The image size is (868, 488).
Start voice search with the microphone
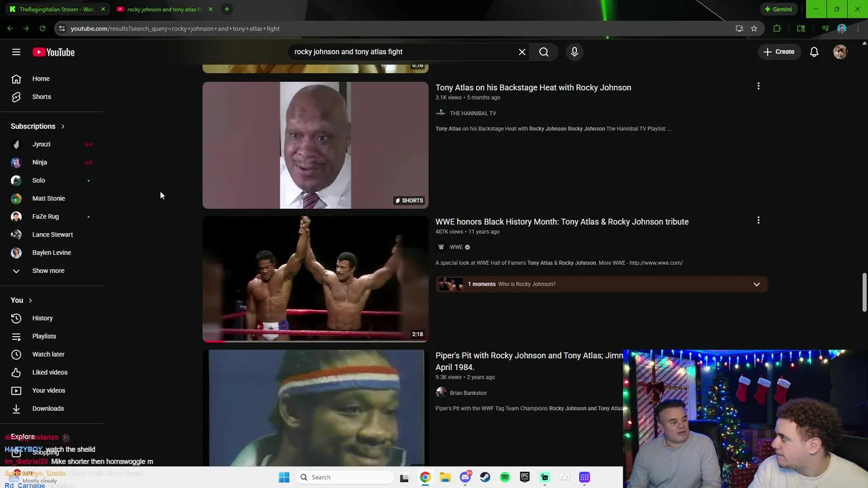pos(574,52)
